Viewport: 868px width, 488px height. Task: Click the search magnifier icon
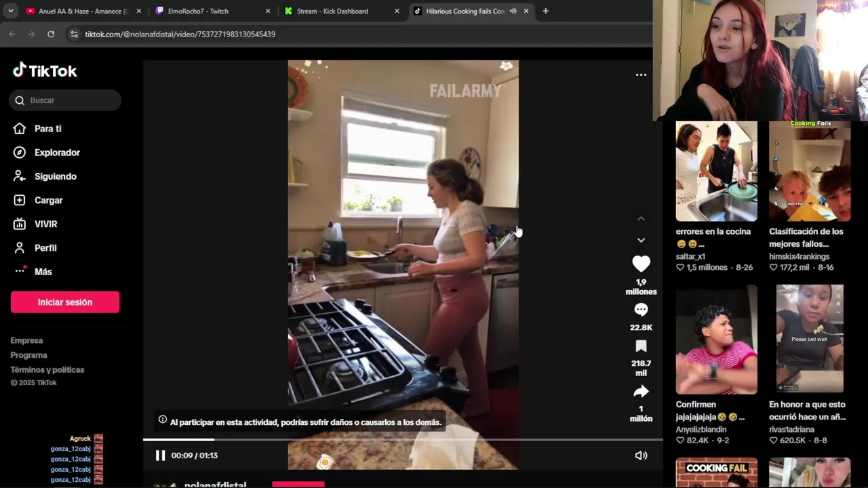(x=20, y=100)
